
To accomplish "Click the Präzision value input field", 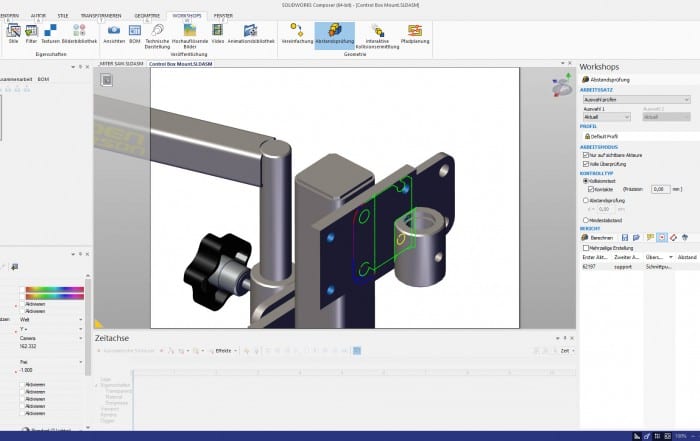I will click(x=660, y=189).
